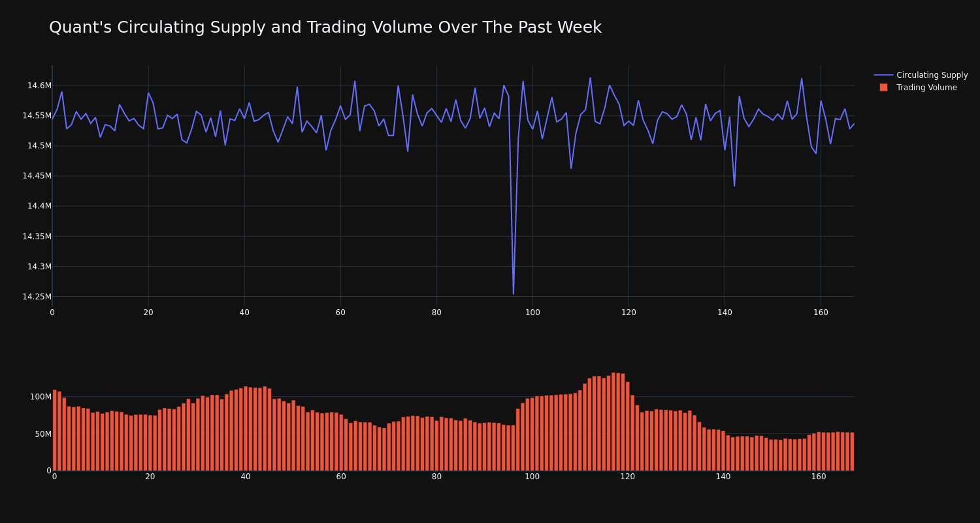This screenshot has height=523, width=980.
Task: Click the red Trading Volume legend swatch
Action: [883, 88]
